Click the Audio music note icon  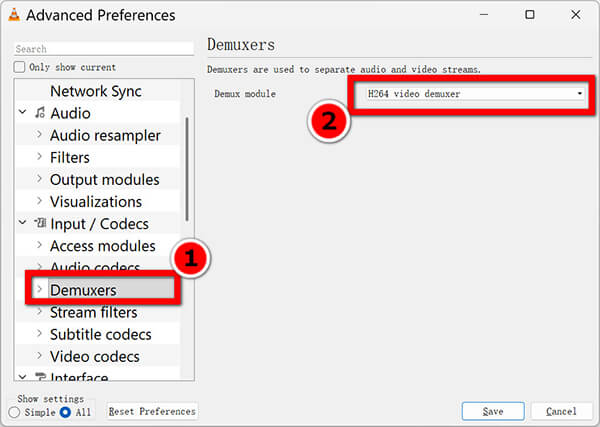40,113
